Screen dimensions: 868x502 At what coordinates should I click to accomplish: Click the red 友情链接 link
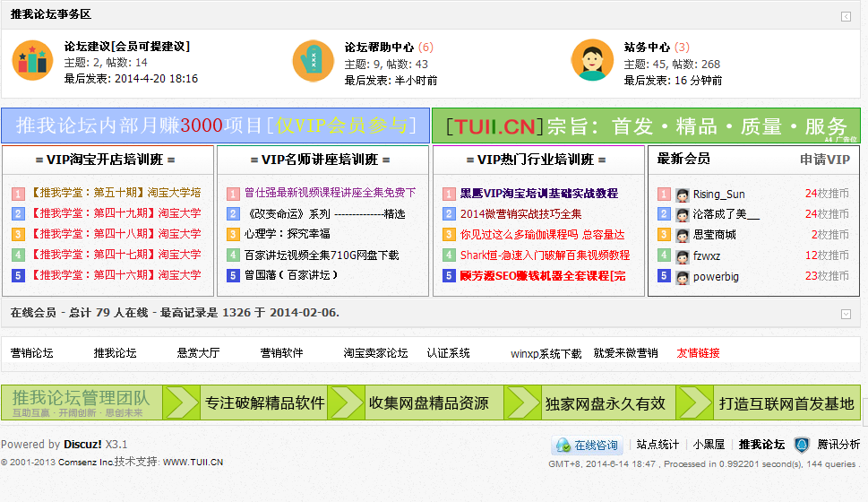pos(698,353)
